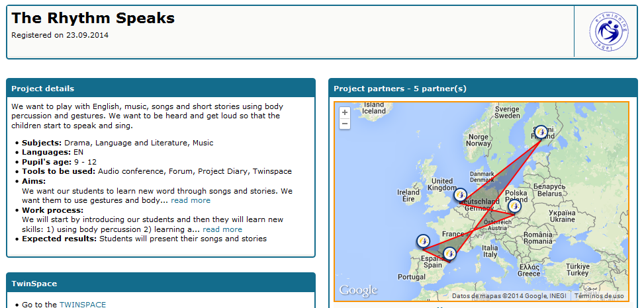
Task: Click the map data attribution text
Action: 509,295
